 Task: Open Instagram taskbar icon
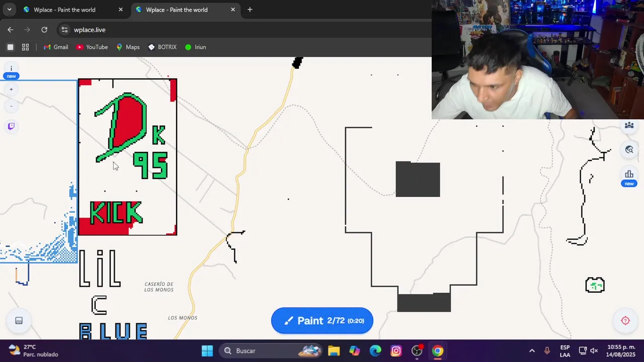[x=396, y=351]
